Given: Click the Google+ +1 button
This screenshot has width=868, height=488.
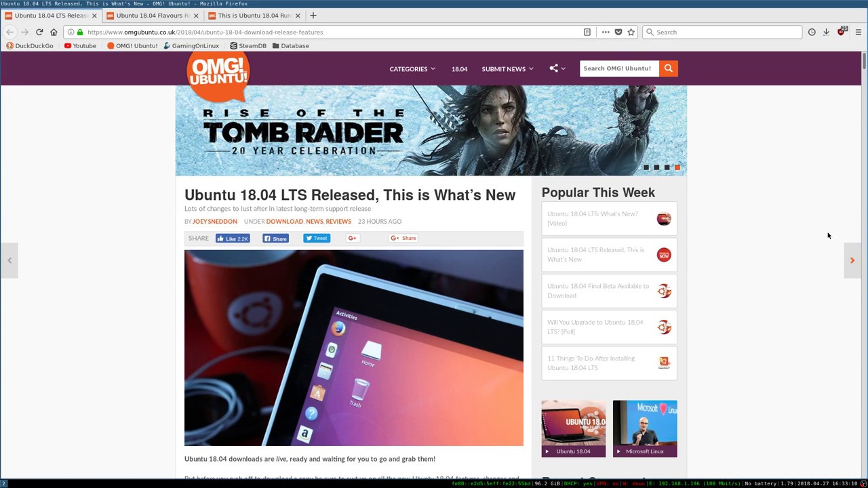Looking at the screenshot, I should click(x=352, y=238).
